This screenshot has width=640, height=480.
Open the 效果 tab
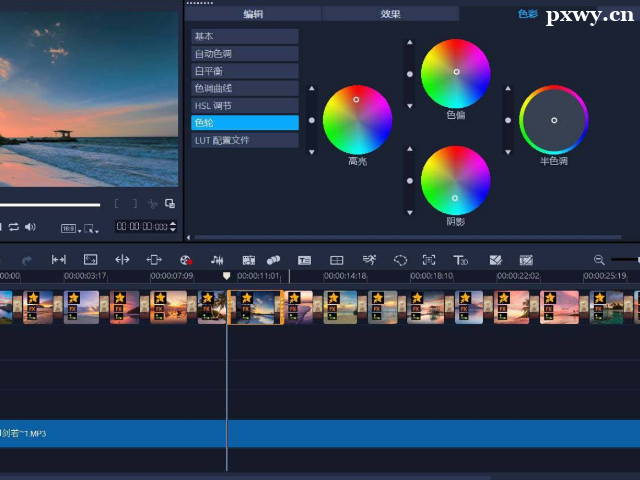tap(390, 14)
